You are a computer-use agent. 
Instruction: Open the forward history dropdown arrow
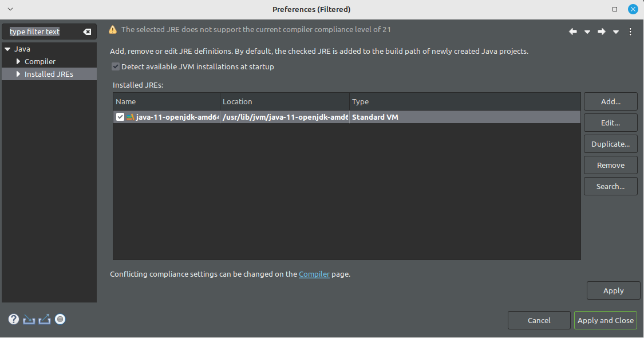(x=615, y=32)
